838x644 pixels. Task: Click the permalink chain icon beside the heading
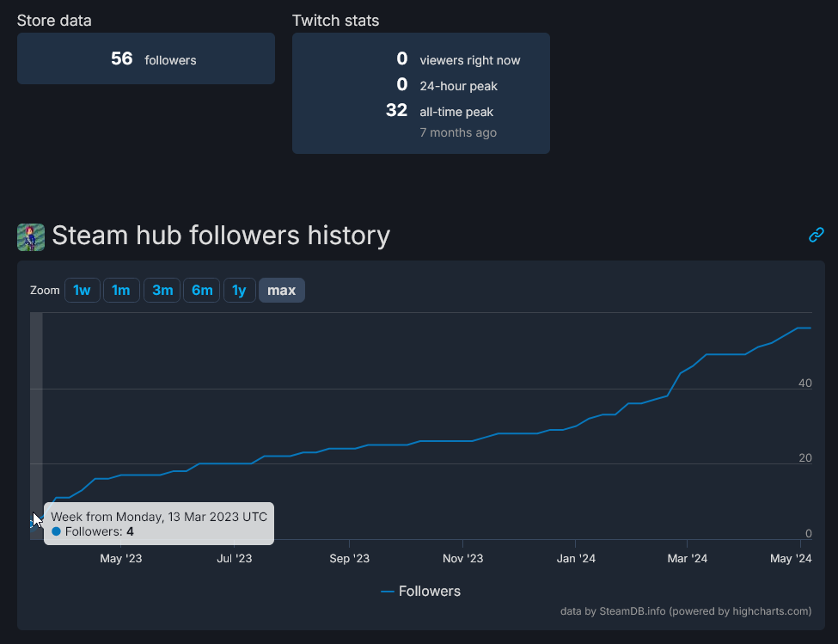point(816,235)
